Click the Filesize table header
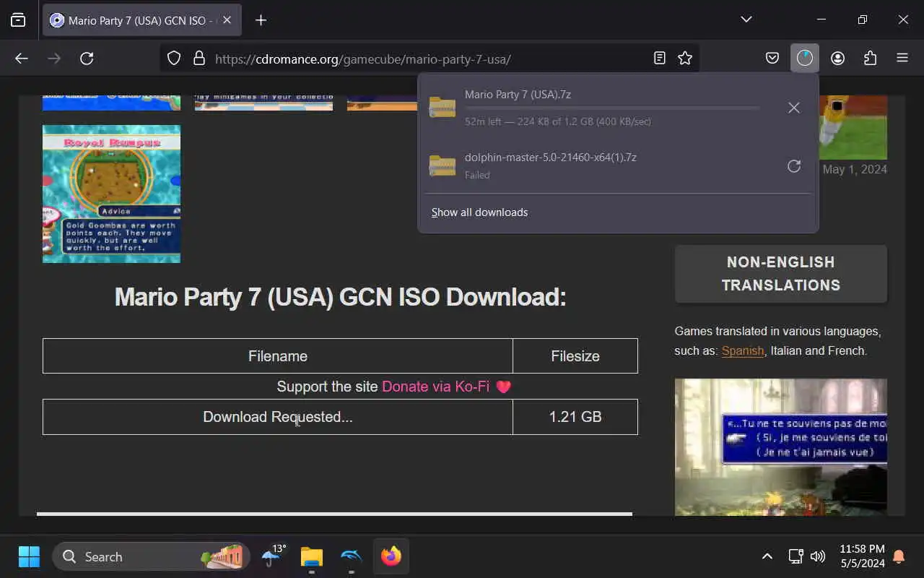This screenshot has height=578, width=924. 575,356
